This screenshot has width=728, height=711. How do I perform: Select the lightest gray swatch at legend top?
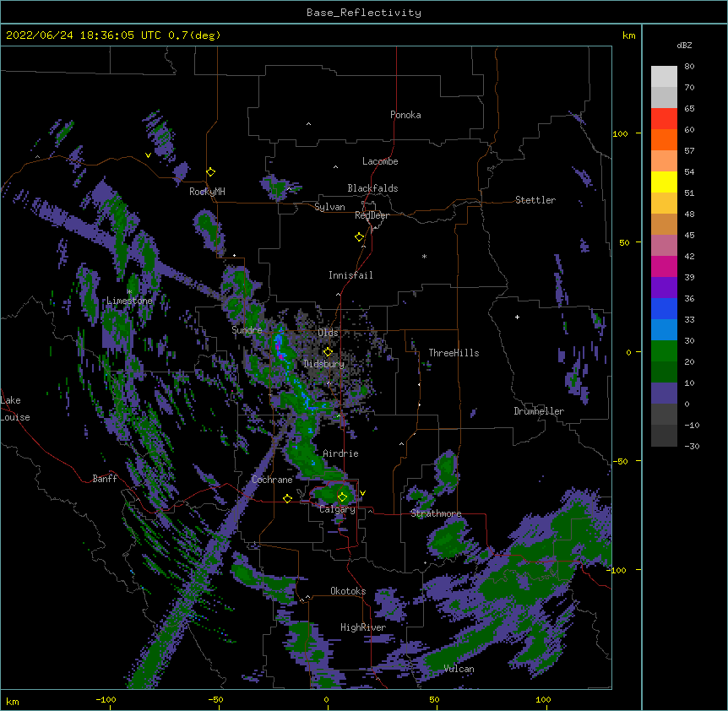664,77
